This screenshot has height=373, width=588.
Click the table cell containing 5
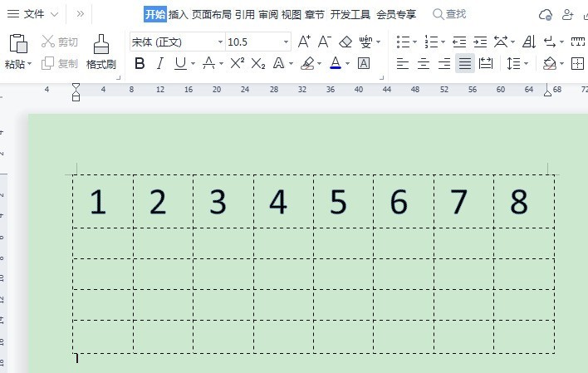click(x=344, y=202)
